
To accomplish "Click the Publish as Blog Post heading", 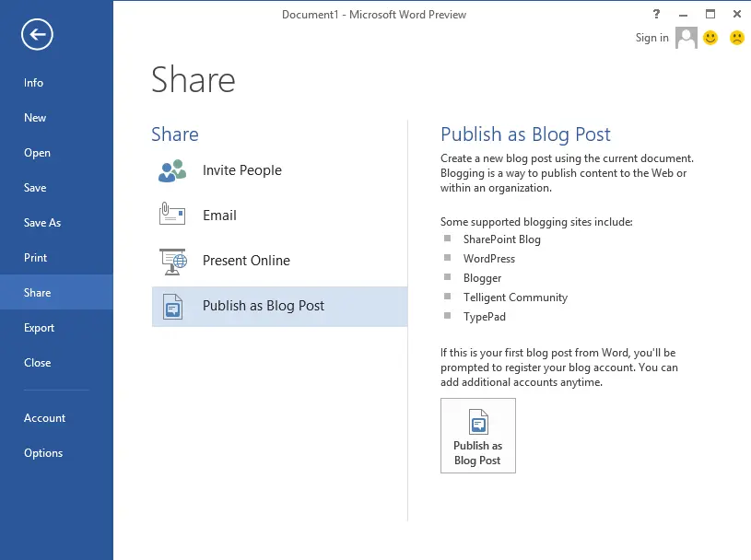I will 525,134.
